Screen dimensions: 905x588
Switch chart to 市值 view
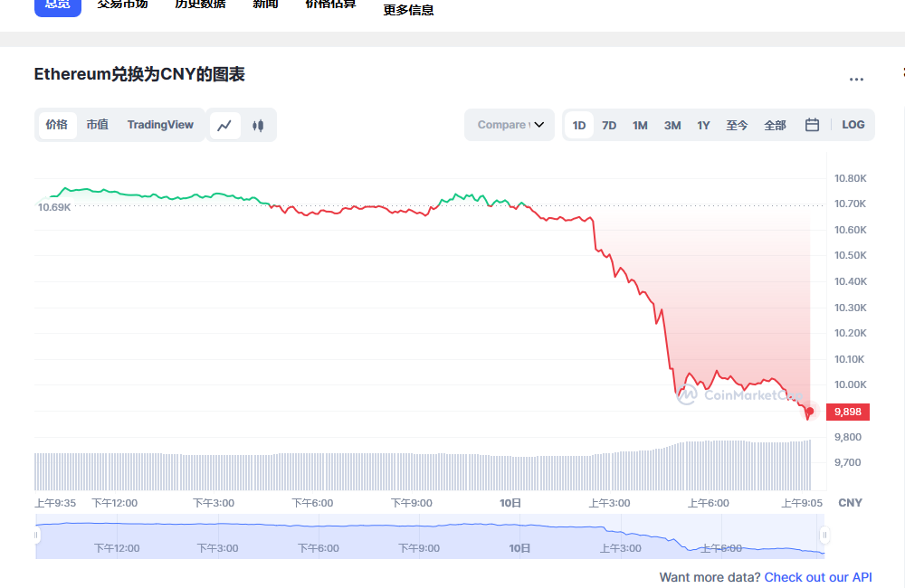click(x=97, y=125)
